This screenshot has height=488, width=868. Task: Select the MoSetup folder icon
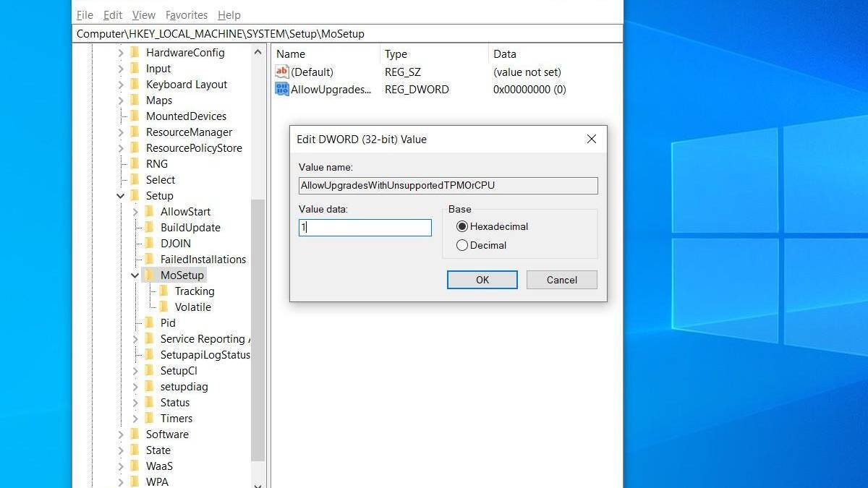point(150,275)
